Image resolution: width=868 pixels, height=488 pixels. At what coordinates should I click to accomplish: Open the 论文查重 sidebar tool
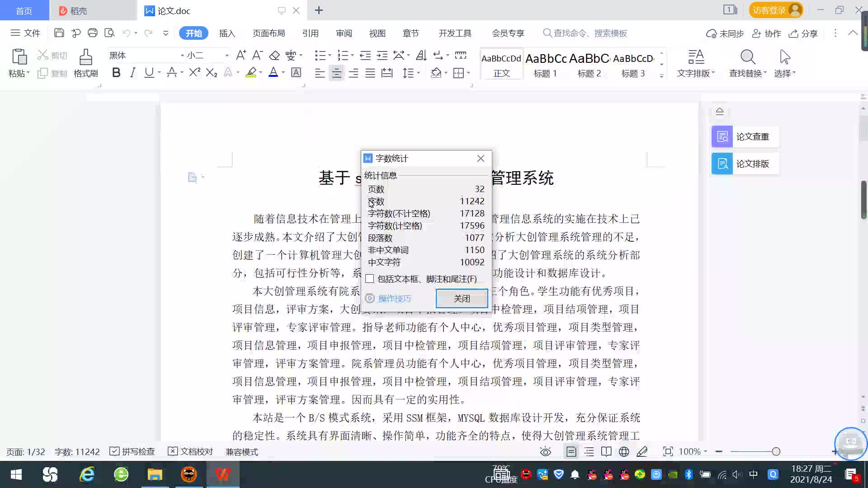coord(745,136)
